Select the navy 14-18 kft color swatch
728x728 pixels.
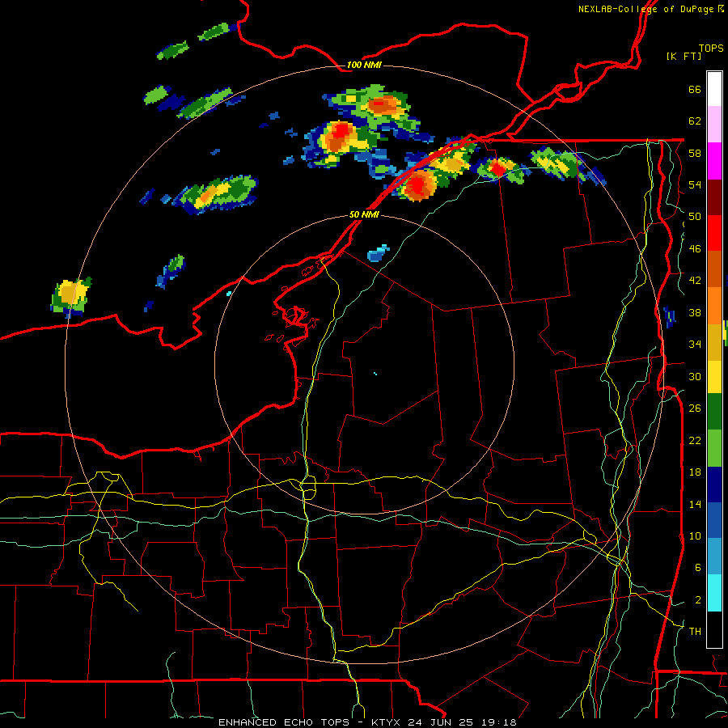(x=714, y=485)
